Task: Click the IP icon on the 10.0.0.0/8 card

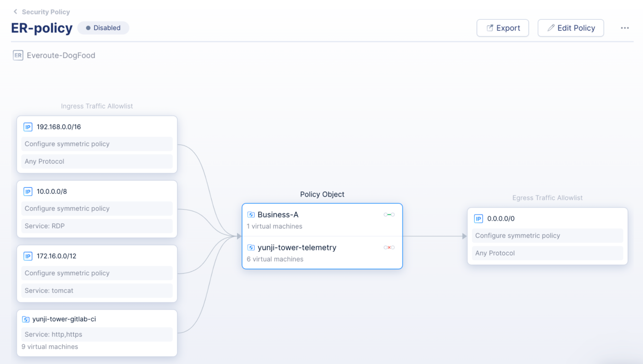Action: [x=28, y=191]
